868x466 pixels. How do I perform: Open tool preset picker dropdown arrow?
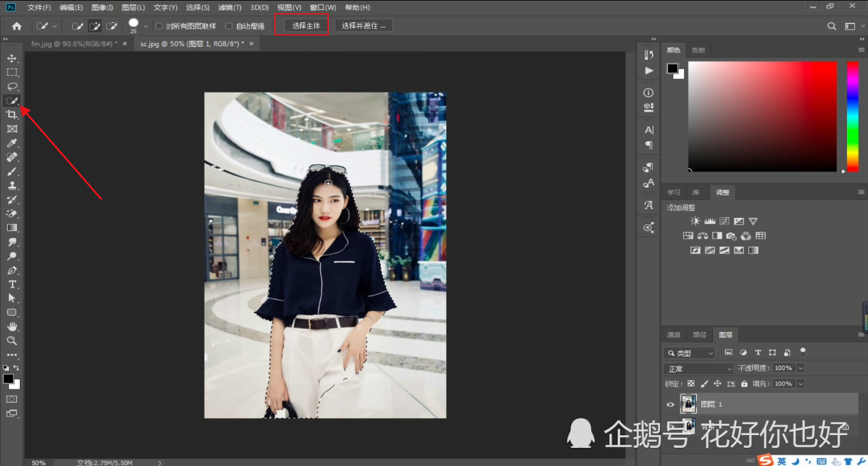55,26
